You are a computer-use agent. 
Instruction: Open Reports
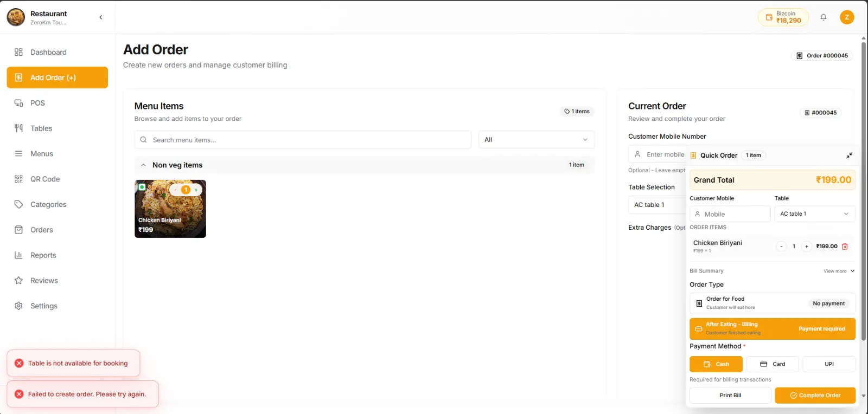(x=57, y=255)
